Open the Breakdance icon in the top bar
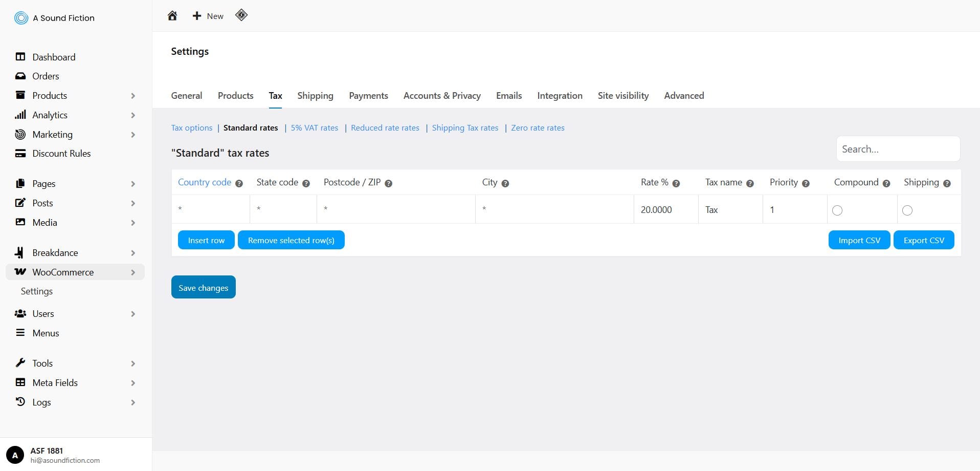Viewport: 980px width, 471px height. (241, 15)
